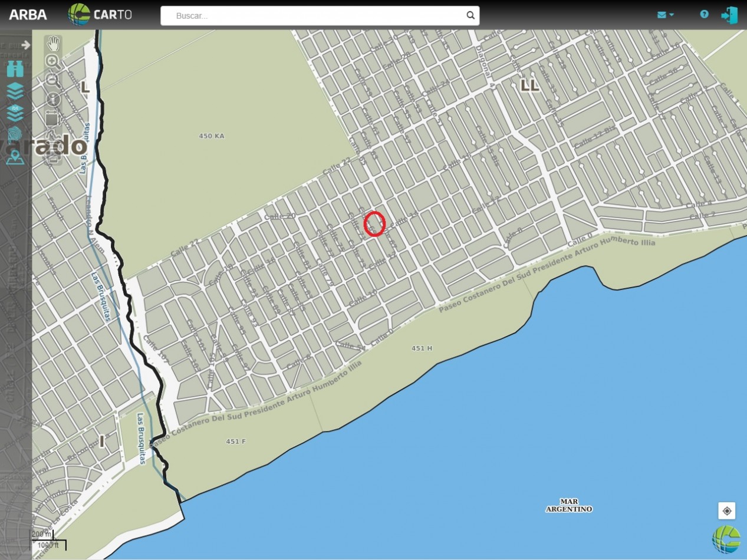Activate the info identify tool
The width and height of the screenshot is (747, 560).
coord(52,99)
